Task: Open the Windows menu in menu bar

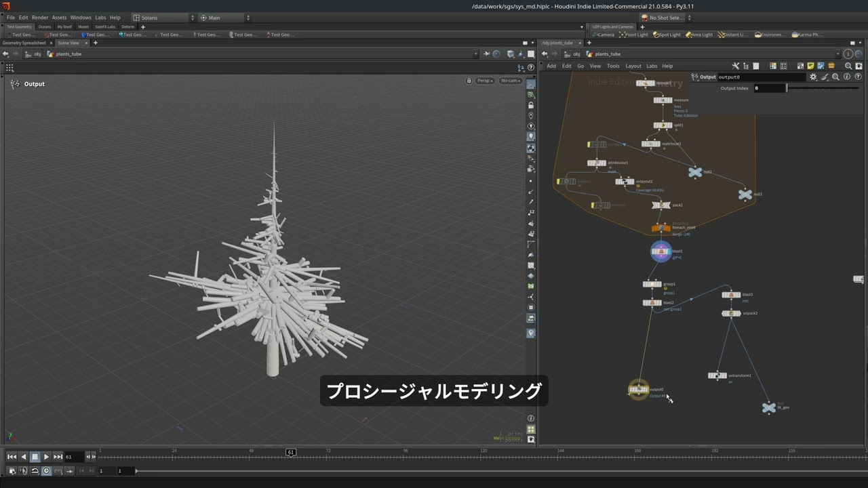Action: (x=80, y=18)
